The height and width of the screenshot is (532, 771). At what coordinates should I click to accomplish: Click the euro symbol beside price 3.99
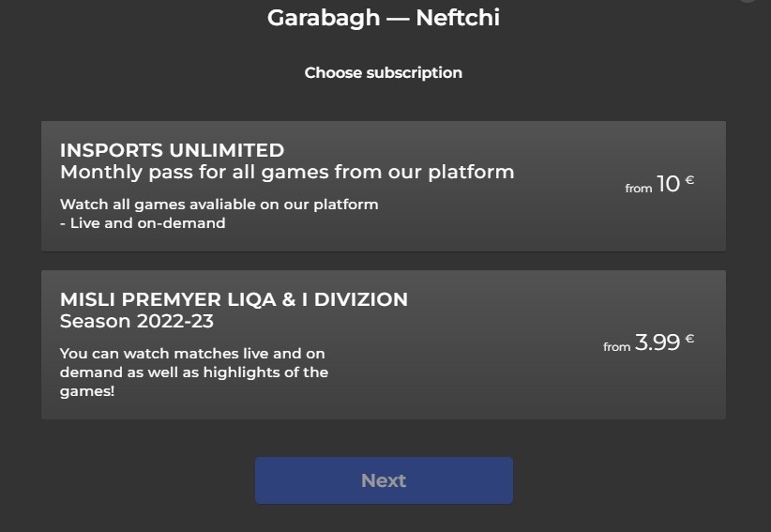(689, 339)
